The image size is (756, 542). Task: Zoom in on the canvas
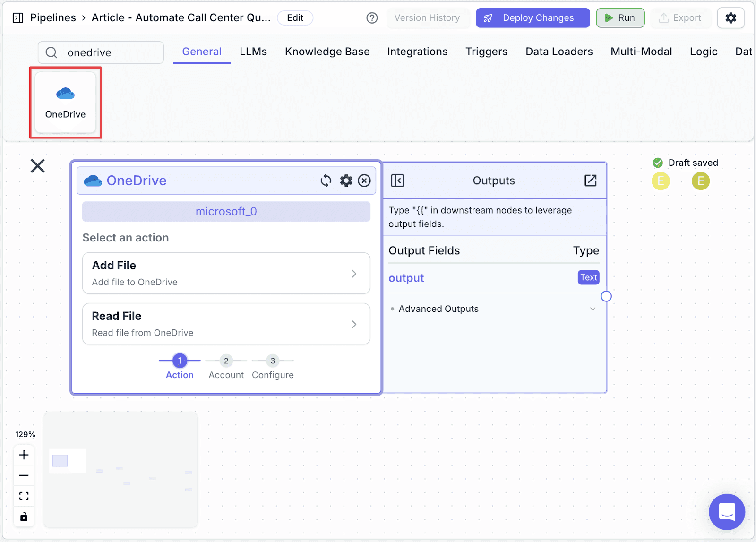[24, 455]
